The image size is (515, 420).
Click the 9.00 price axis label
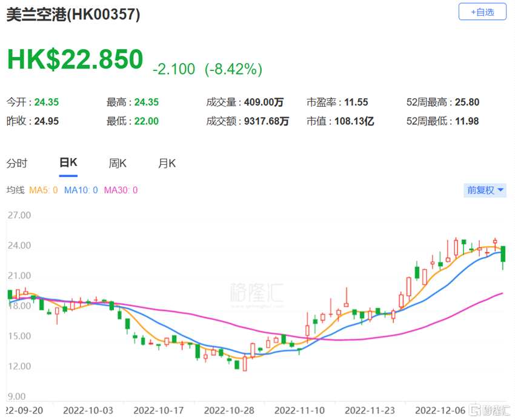[x=16, y=396]
